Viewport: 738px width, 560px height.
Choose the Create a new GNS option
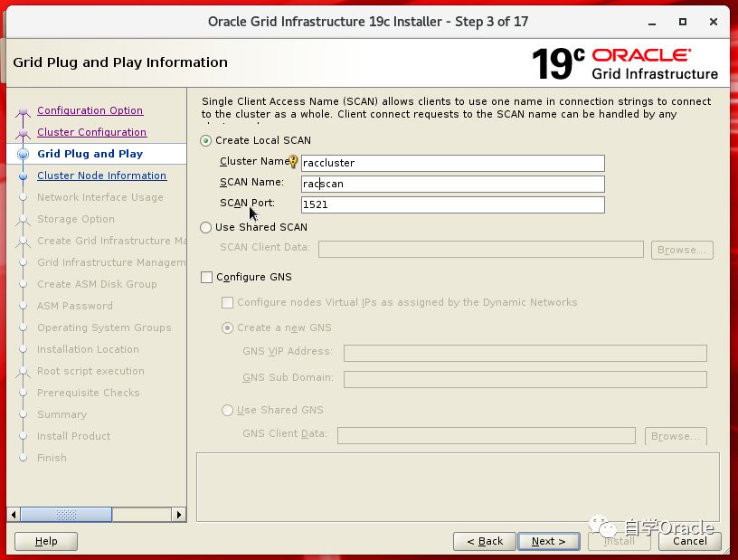[x=227, y=327]
